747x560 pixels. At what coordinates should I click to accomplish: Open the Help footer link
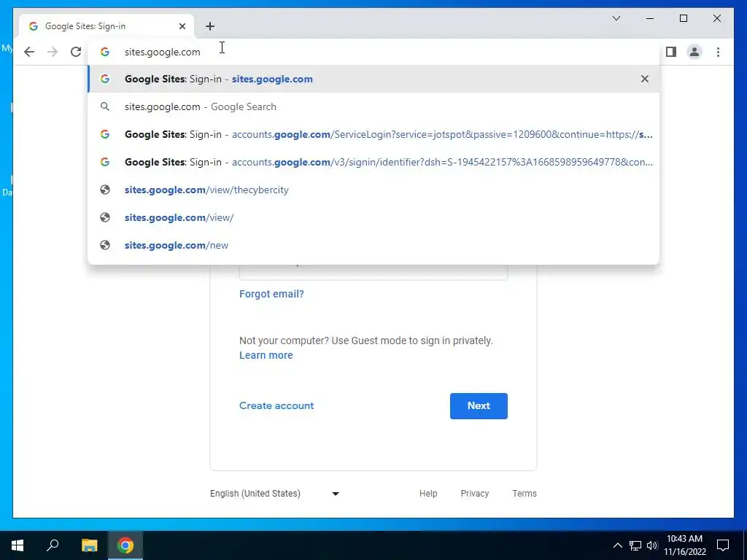click(x=428, y=494)
